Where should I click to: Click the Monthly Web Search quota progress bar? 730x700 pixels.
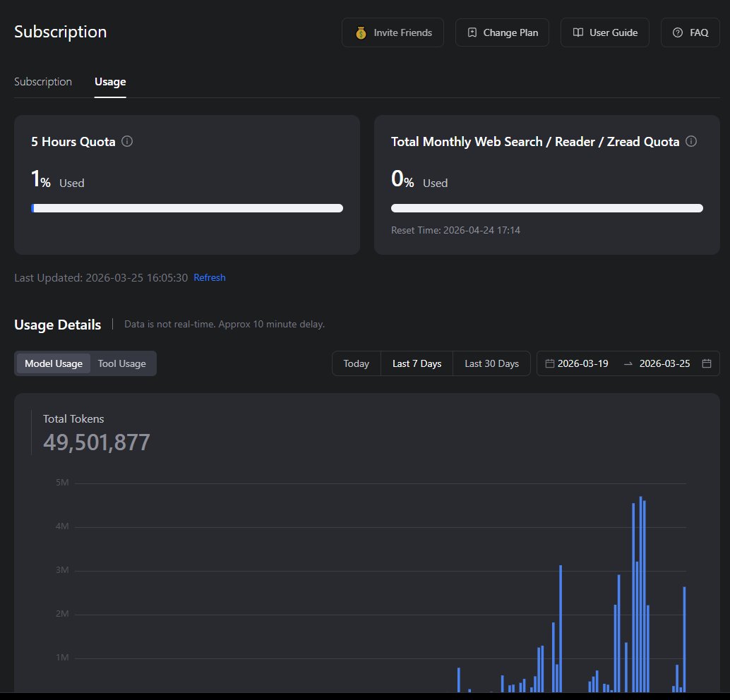[547, 208]
